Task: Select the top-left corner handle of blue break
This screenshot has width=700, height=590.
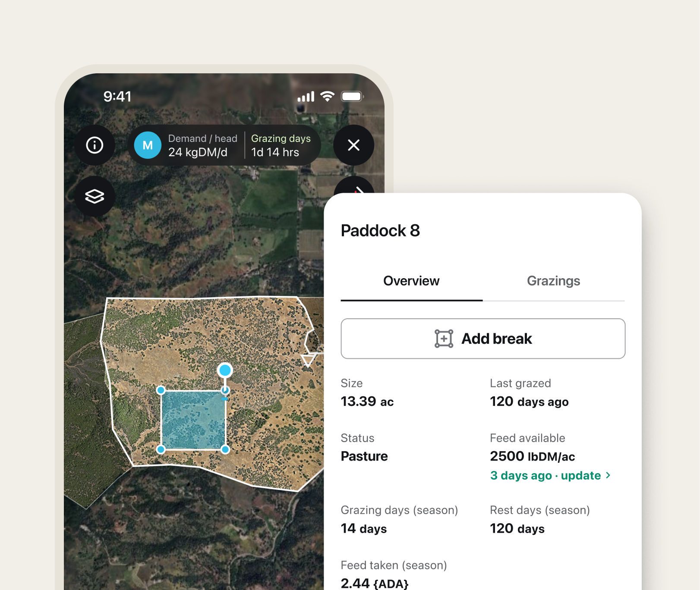Action: [x=161, y=390]
